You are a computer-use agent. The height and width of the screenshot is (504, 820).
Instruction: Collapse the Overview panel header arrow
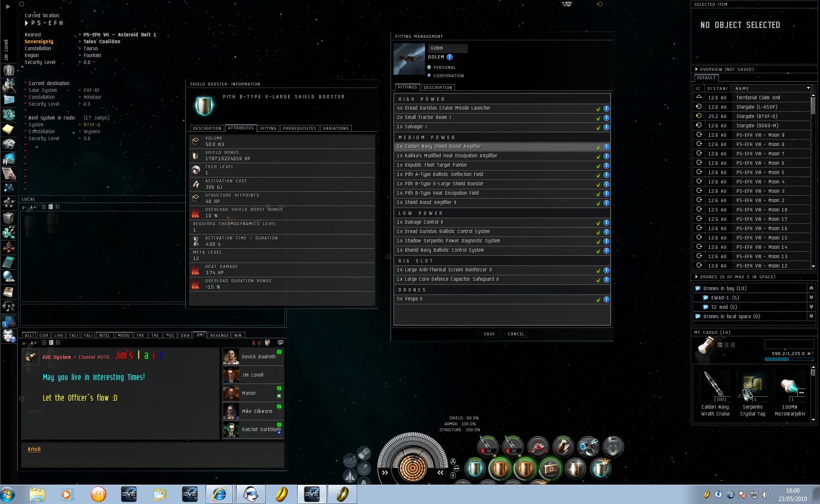coord(697,69)
